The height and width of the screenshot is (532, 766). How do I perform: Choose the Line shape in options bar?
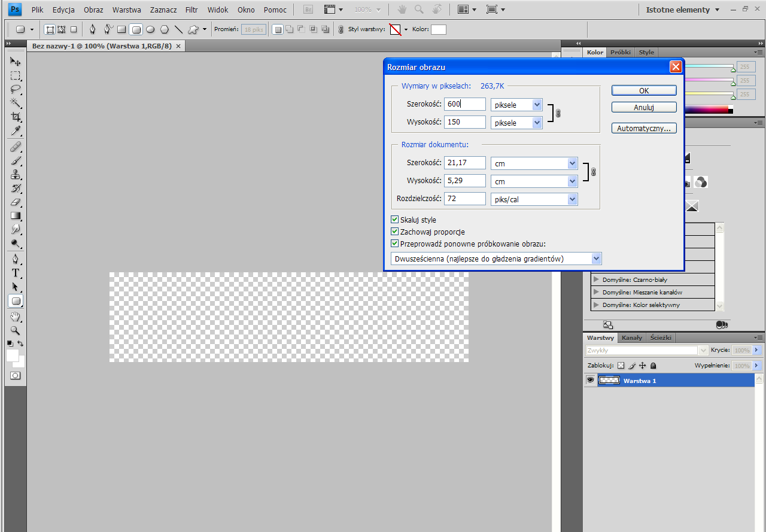[178, 29]
